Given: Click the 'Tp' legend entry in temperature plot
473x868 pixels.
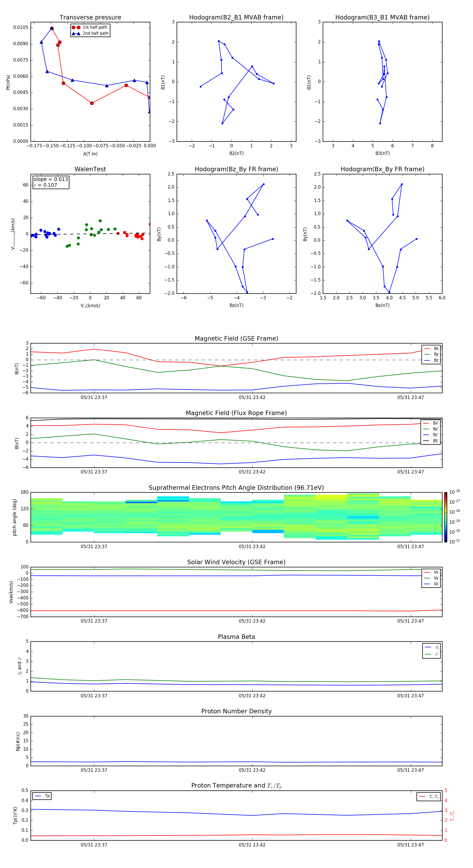Looking at the screenshot, I should pyautogui.click(x=42, y=796).
